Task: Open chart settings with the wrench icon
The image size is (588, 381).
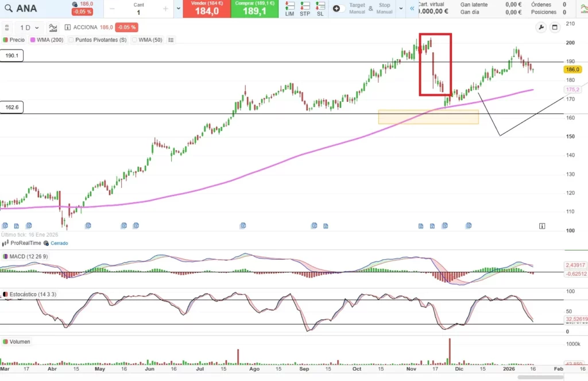Action: point(541,27)
